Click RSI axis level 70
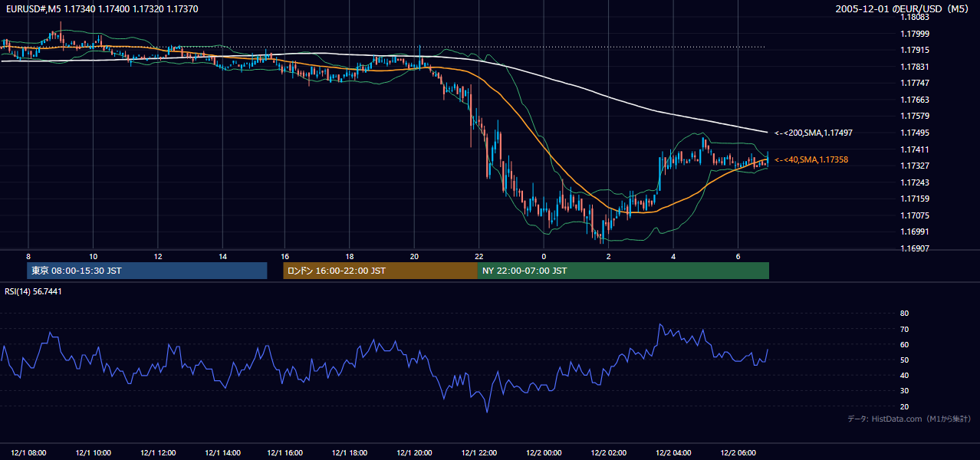This screenshot has width=980, height=460. pyautogui.click(x=904, y=329)
